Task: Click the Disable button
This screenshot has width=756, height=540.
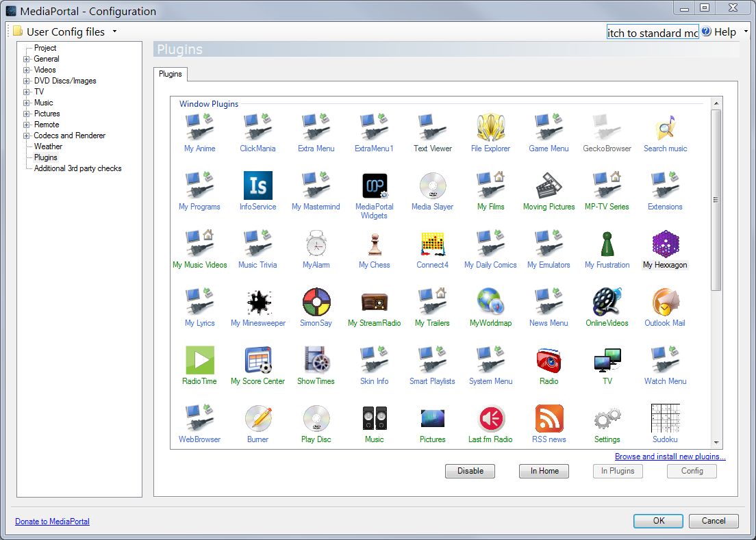Action: (470, 471)
